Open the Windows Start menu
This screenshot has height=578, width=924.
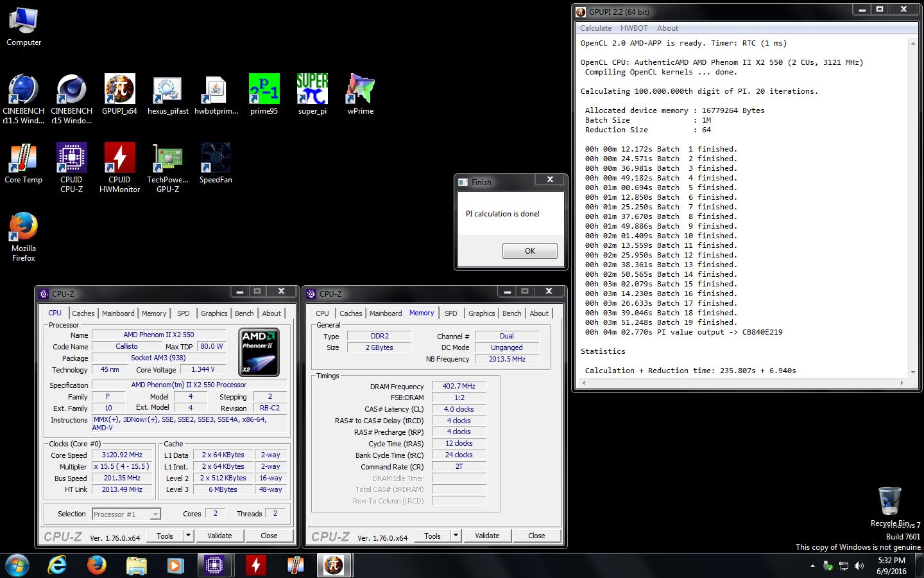17,565
